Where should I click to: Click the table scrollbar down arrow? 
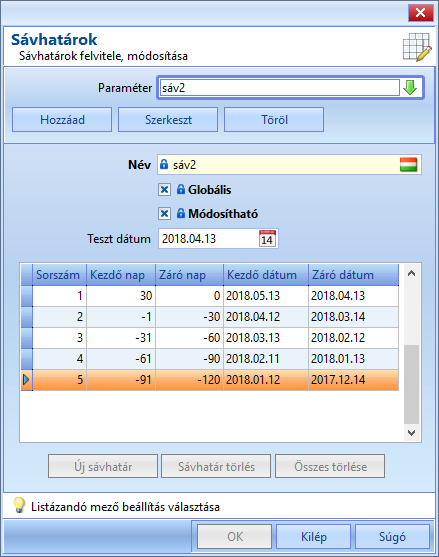tap(412, 433)
